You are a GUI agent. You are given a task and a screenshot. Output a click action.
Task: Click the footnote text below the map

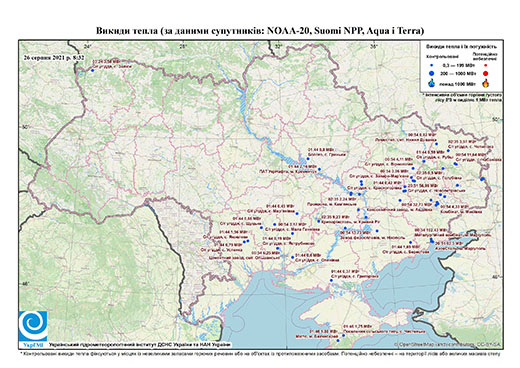(x=261, y=353)
